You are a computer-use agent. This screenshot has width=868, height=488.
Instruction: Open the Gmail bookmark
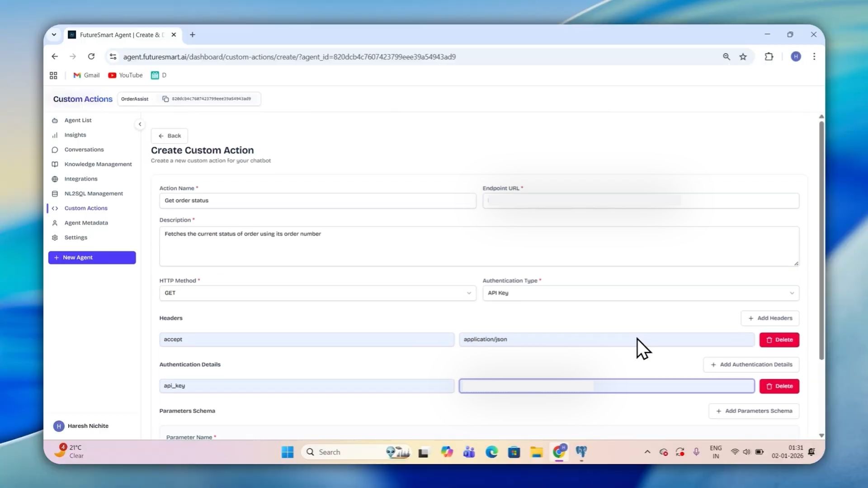coord(86,75)
